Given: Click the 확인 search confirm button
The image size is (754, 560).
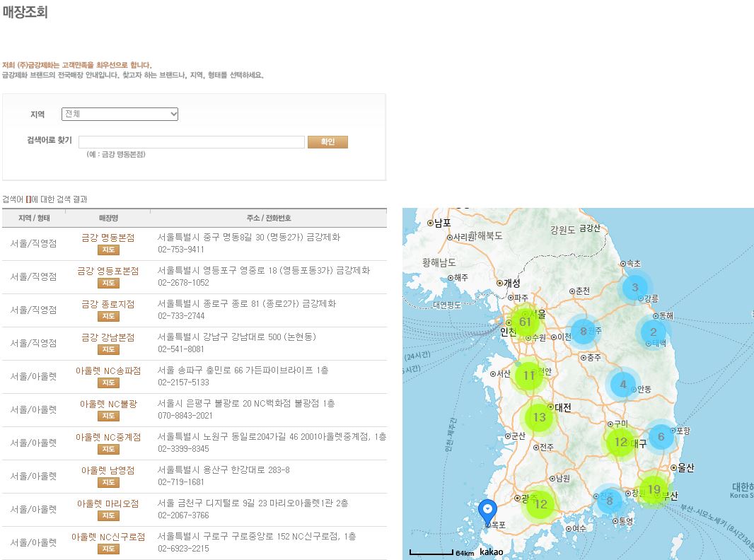Looking at the screenshot, I should 327,141.
